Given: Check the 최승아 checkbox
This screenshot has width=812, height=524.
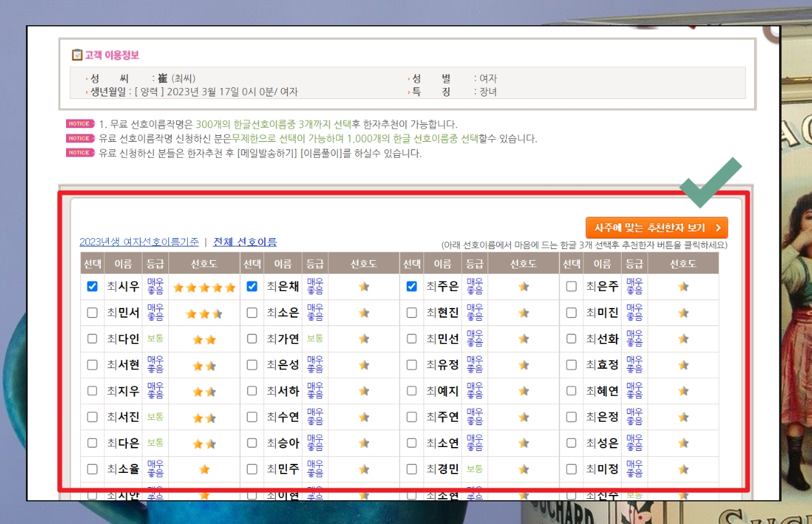Looking at the screenshot, I should [252, 443].
